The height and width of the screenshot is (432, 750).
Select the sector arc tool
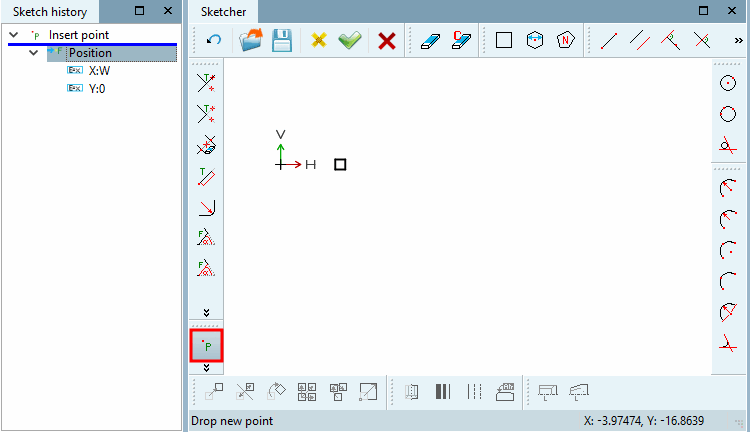click(x=728, y=312)
